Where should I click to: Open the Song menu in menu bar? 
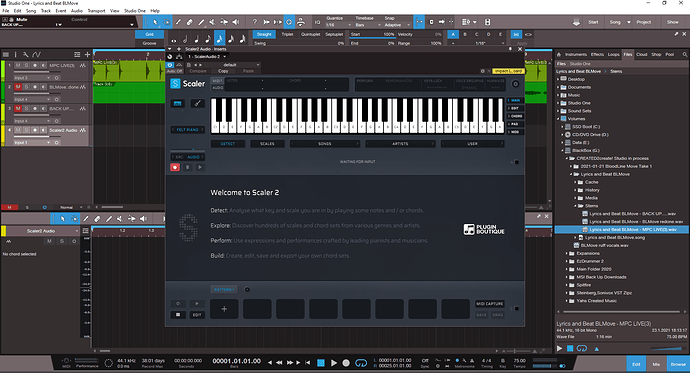coord(31,11)
